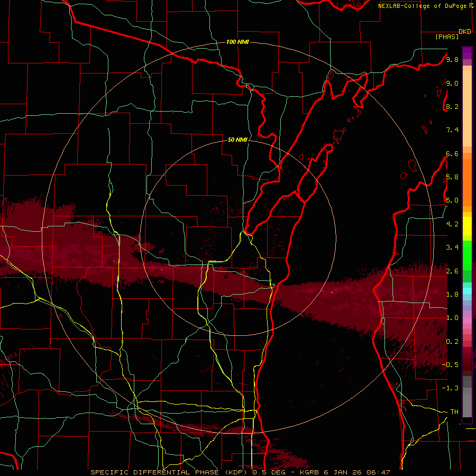Click the 4.2 scale value
Screen dimensions: 476x476
[x=452, y=224]
